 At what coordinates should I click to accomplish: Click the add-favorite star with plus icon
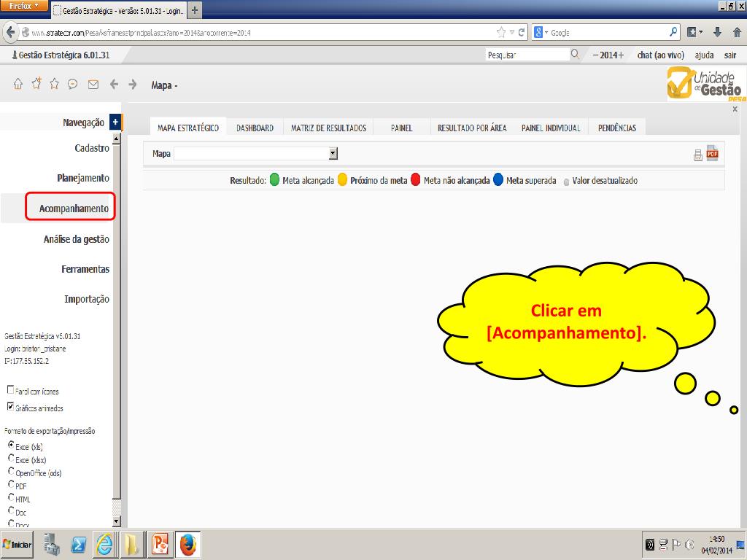(36, 83)
